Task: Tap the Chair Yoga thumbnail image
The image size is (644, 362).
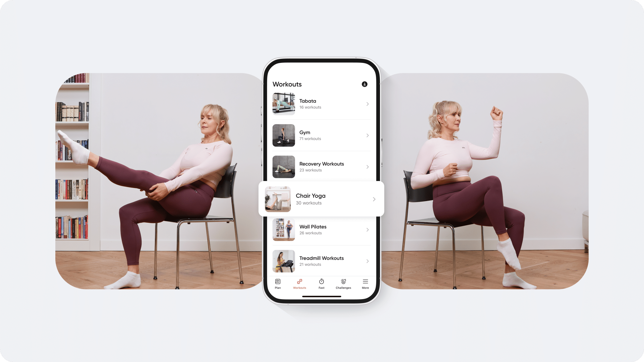Action: (277, 199)
